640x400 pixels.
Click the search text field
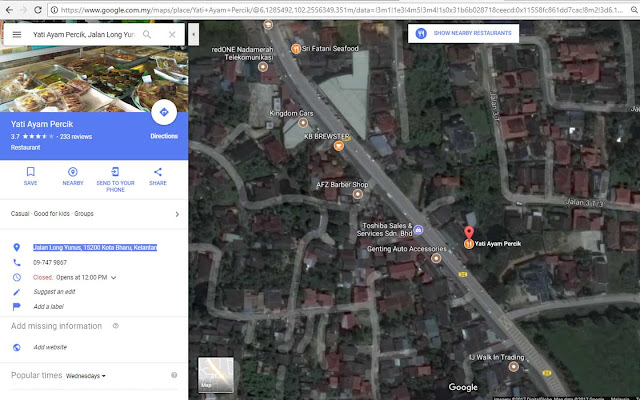[x=84, y=35]
